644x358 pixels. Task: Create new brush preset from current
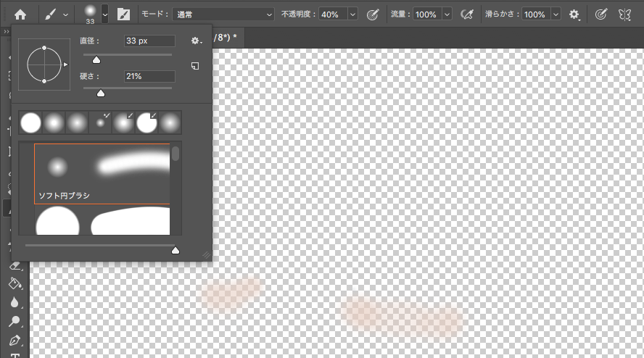pyautogui.click(x=195, y=66)
